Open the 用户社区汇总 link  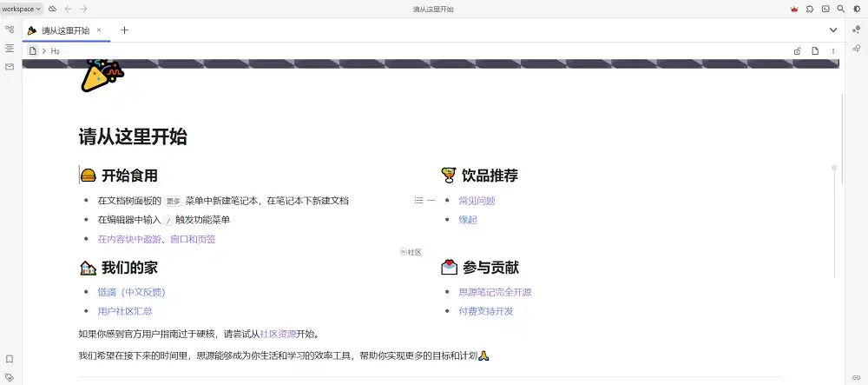click(125, 311)
